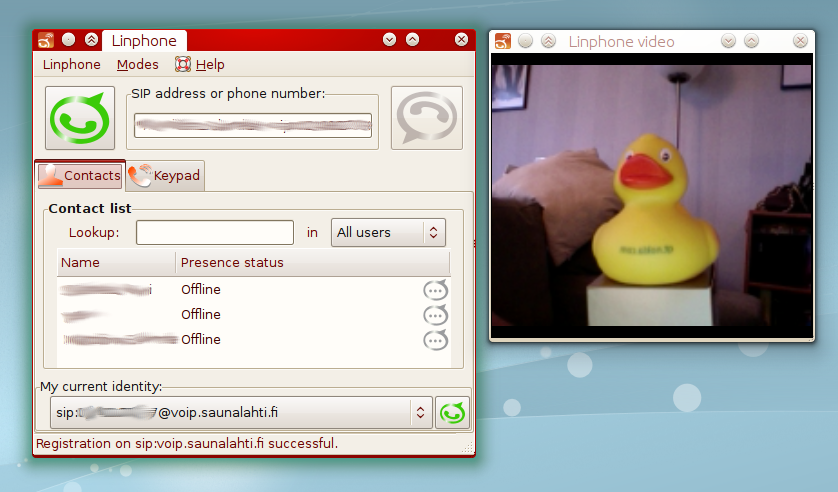This screenshot has height=492, width=838.
Task: Sort by the Presence status column header
Action: 313,263
